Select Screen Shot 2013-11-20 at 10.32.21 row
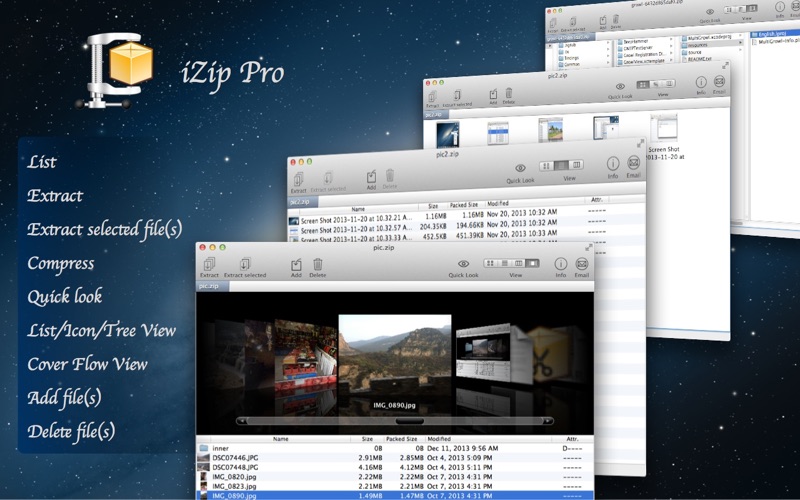Viewport: 800px width, 500px height. 447,217
